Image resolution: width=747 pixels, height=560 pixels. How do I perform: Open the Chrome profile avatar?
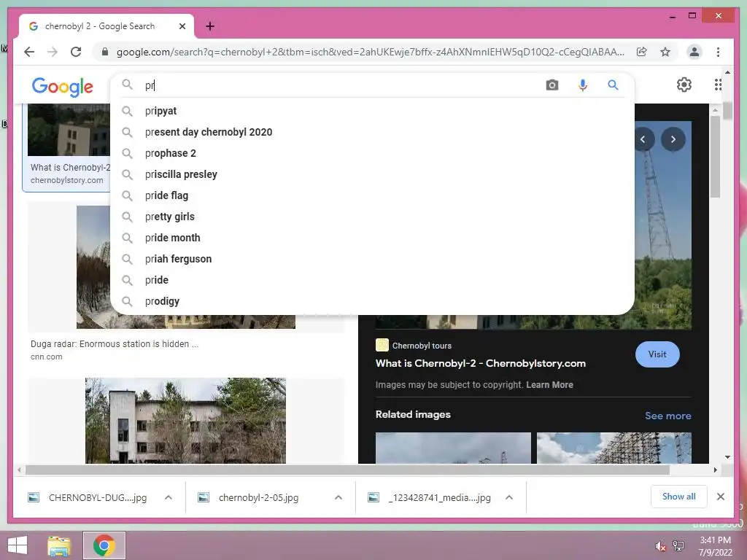click(694, 52)
